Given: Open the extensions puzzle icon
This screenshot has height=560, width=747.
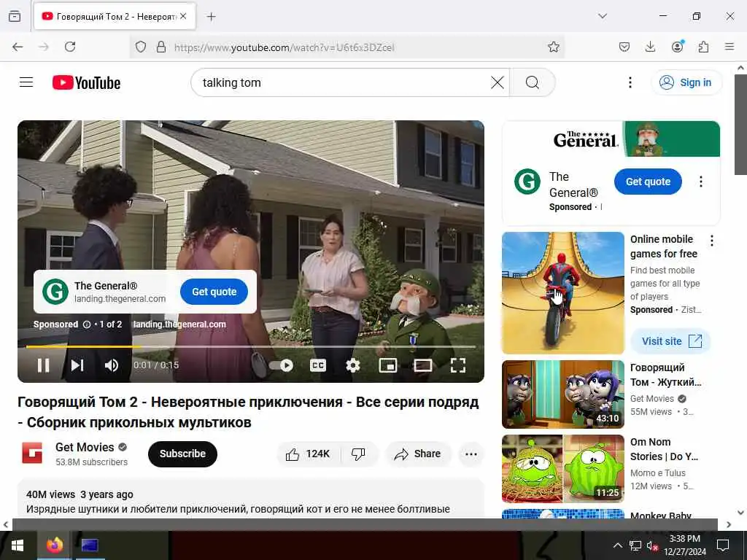Looking at the screenshot, I should pos(703,47).
